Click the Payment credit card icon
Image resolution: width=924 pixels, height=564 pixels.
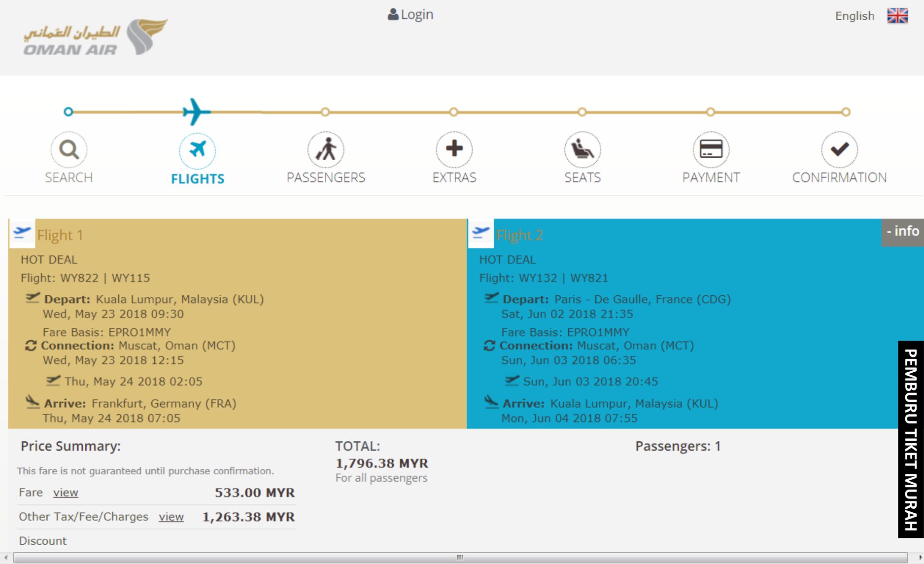(x=711, y=149)
